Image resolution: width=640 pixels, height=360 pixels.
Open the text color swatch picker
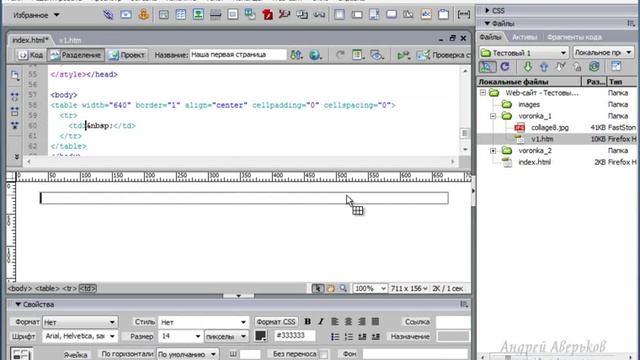[x=260, y=336]
